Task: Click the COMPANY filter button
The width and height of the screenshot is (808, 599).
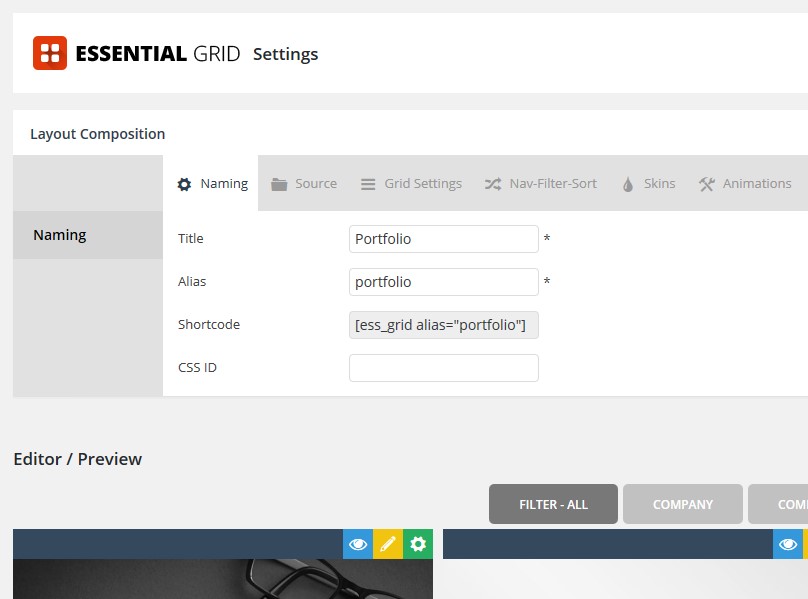Action: (x=682, y=504)
